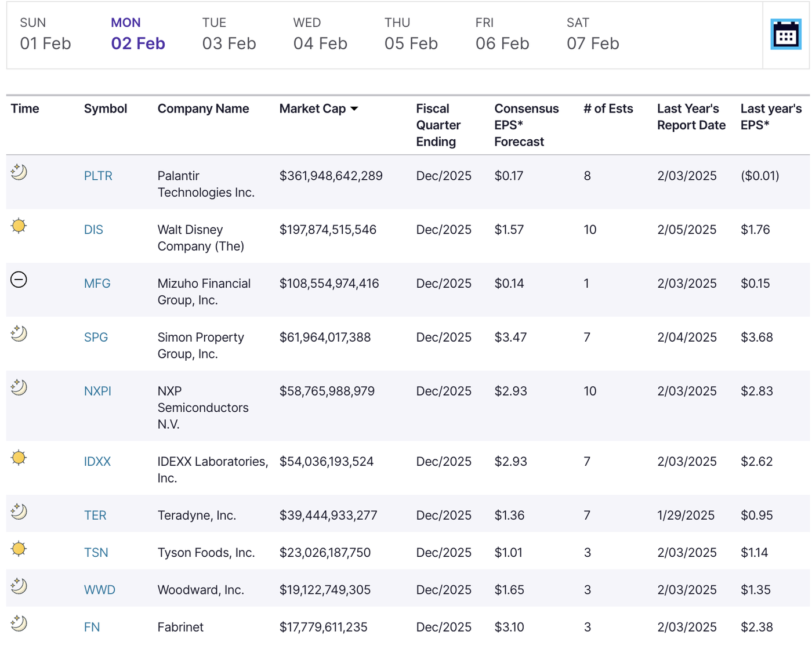Open the NXPI symbol link
812x649 pixels.
click(97, 391)
